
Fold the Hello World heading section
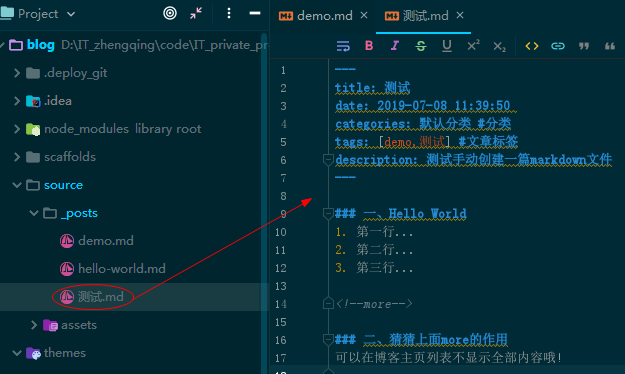point(328,214)
